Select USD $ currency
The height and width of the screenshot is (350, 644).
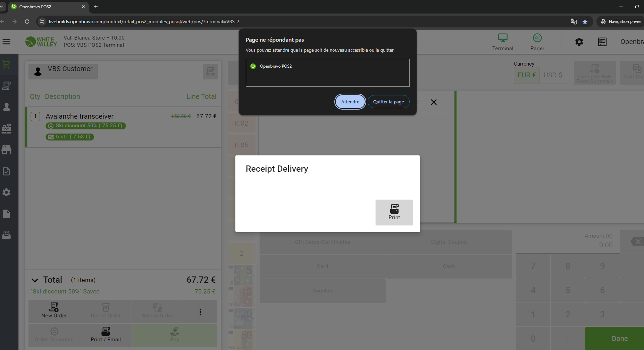(553, 75)
